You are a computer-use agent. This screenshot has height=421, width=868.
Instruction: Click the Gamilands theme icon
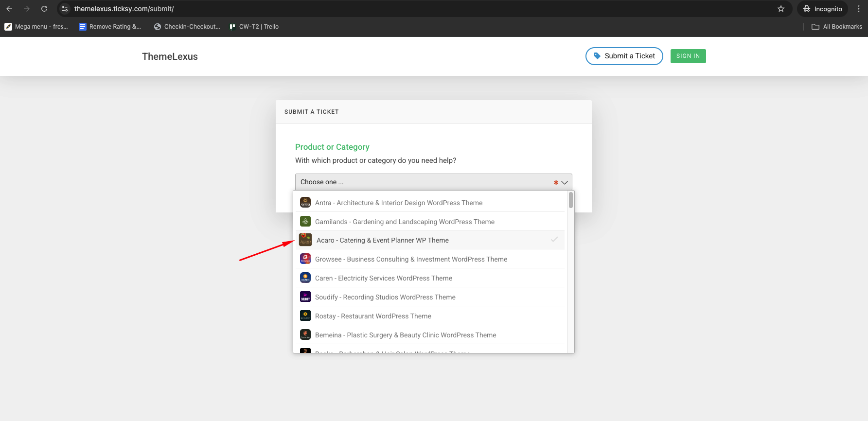click(x=305, y=221)
